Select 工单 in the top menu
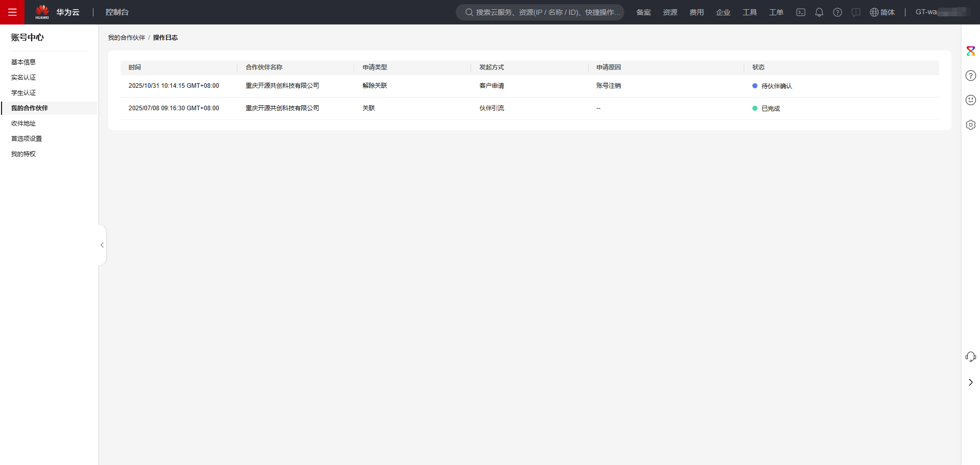Viewport: 980px width, 465px height. coord(775,12)
